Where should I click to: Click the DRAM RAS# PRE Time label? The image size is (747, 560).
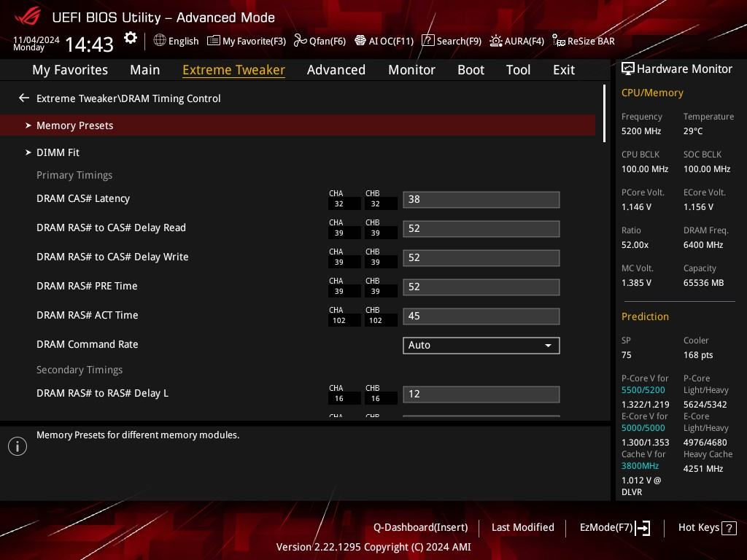point(87,286)
